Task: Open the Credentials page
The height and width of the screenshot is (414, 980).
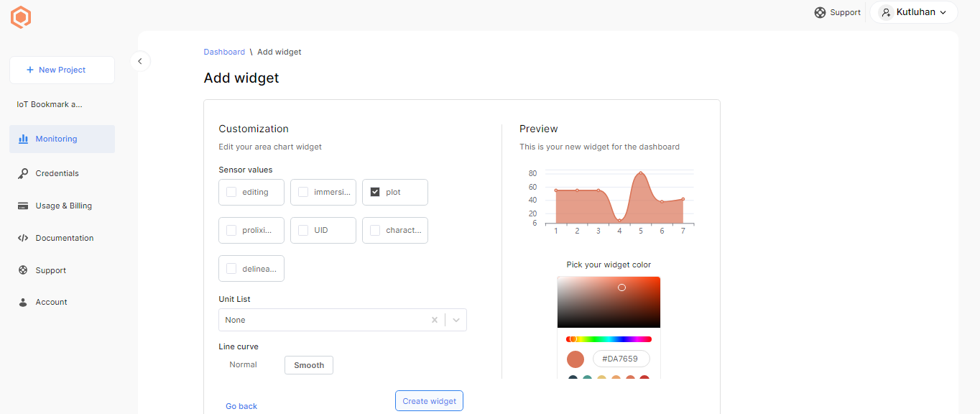Action: (x=57, y=173)
